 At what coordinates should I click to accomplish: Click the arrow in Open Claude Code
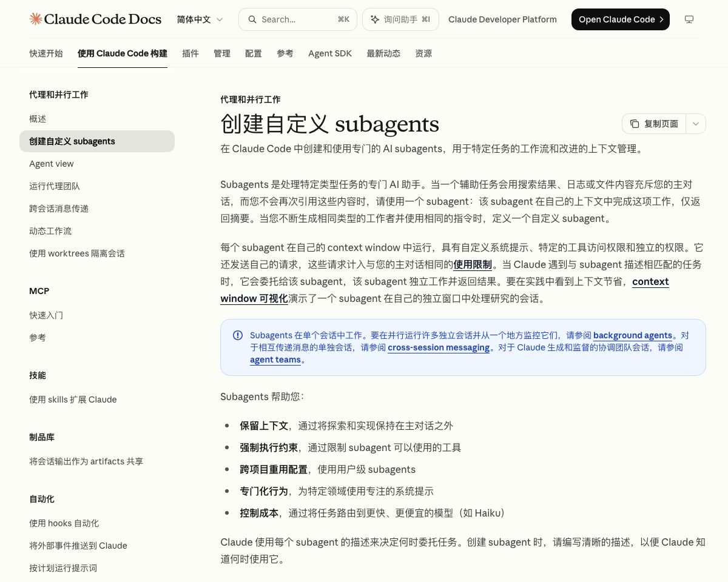(661, 19)
